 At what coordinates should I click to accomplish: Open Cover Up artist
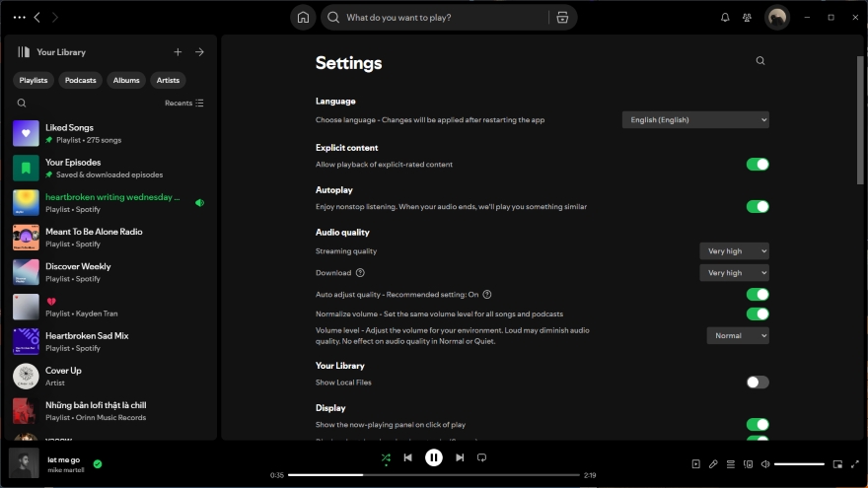pyautogui.click(x=109, y=377)
